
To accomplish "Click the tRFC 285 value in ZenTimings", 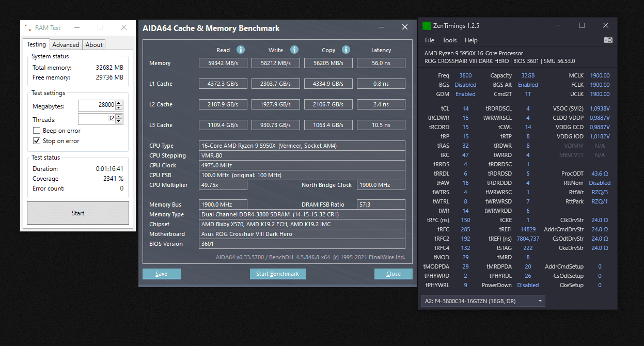I will coord(465,229).
